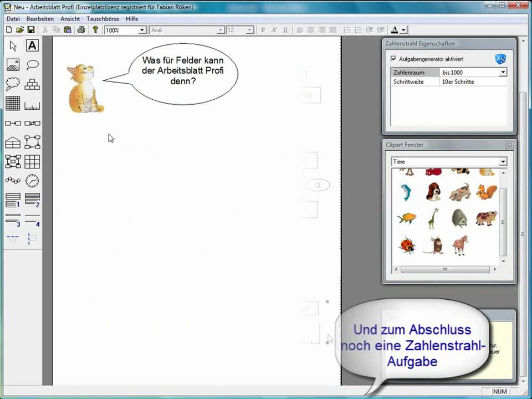Select the ladybug clipart
The height and width of the screenshot is (399, 532).
pos(407,245)
